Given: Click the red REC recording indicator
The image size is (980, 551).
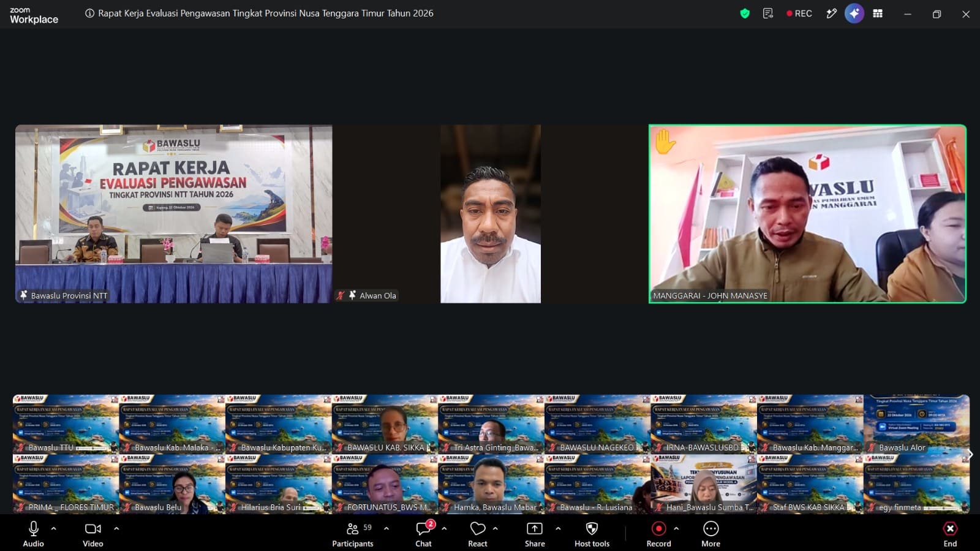Looking at the screenshot, I should tap(799, 13).
